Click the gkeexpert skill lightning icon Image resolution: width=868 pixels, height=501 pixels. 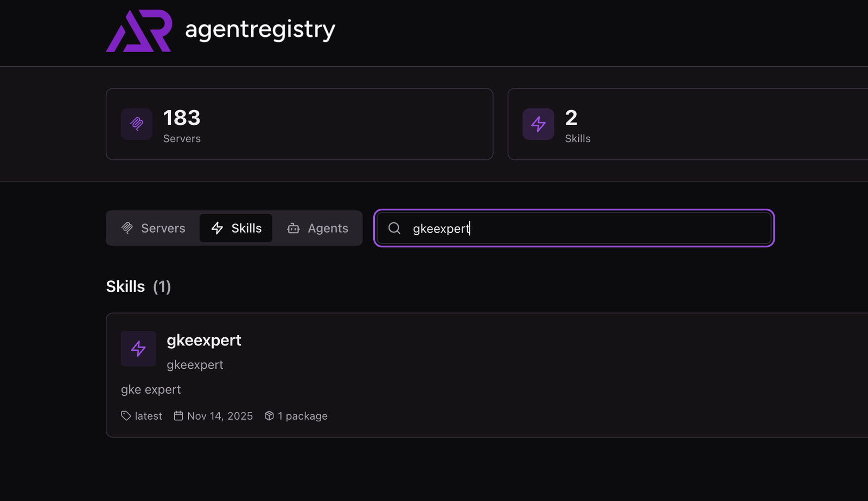click(x=138, y=349)
